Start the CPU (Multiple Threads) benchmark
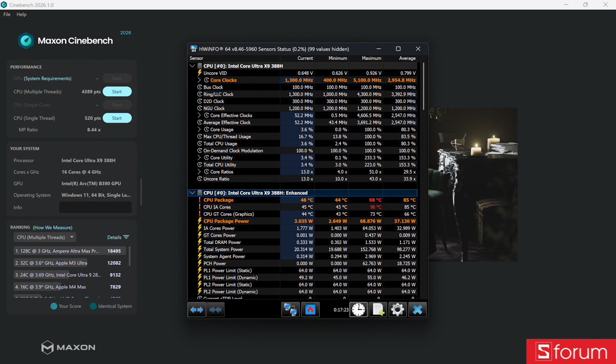The height and width of the screenshot is (364, 616). (117, 92)
